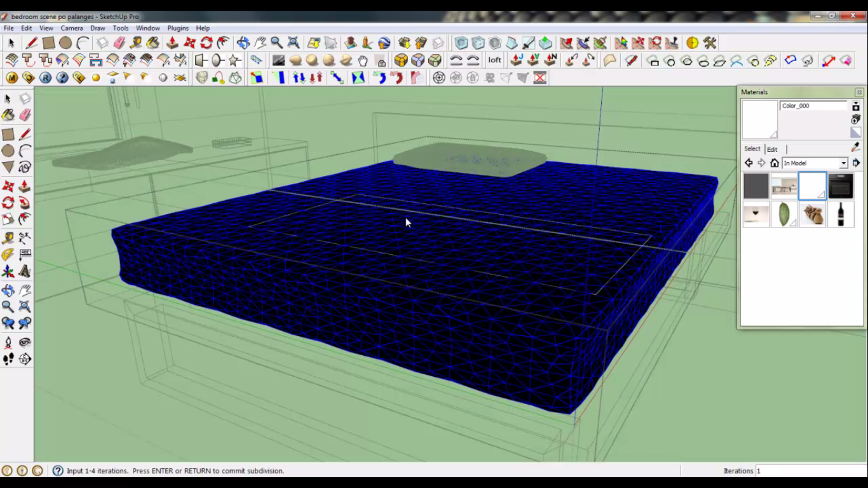Open the In Model library dropdown
This screenshot has height=488, width=868.
[843, 163]
